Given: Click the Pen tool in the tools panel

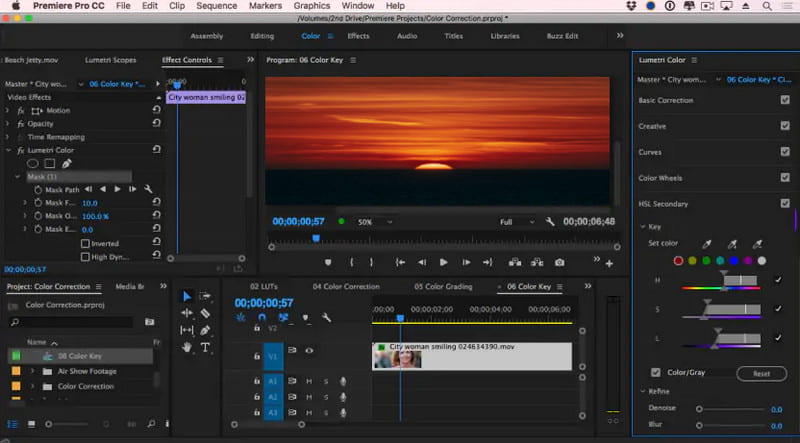Looking at the screenshot, I should pos(205,330).
